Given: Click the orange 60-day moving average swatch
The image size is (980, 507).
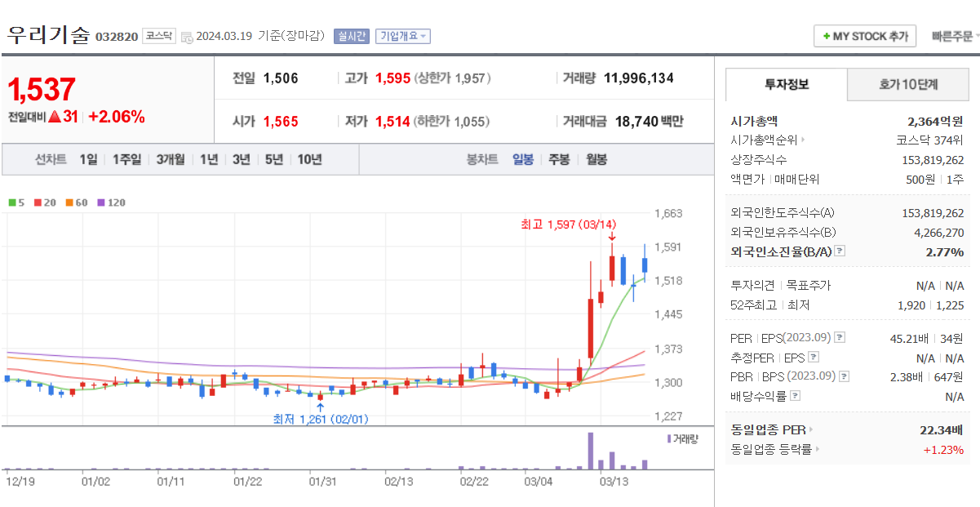Looking at the screenshot, I should click(69, 202).
